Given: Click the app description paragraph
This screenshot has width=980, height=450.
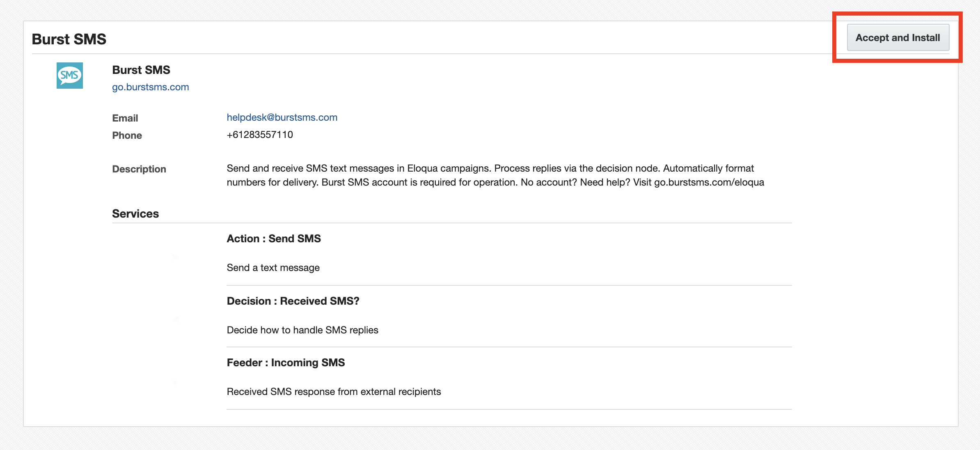Looking at the screenshot, I should click(x=495, y=175).
